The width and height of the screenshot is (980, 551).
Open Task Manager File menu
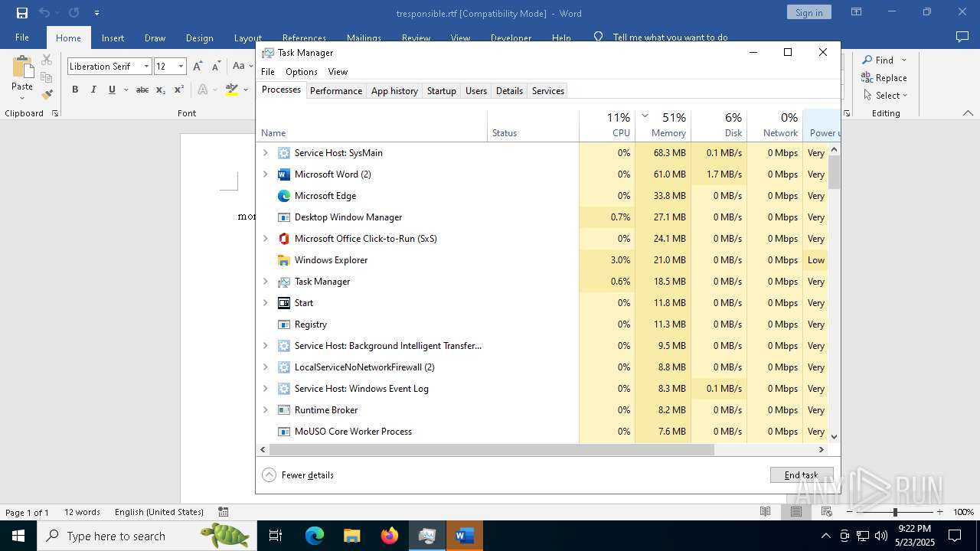click(x=268, y=71)
